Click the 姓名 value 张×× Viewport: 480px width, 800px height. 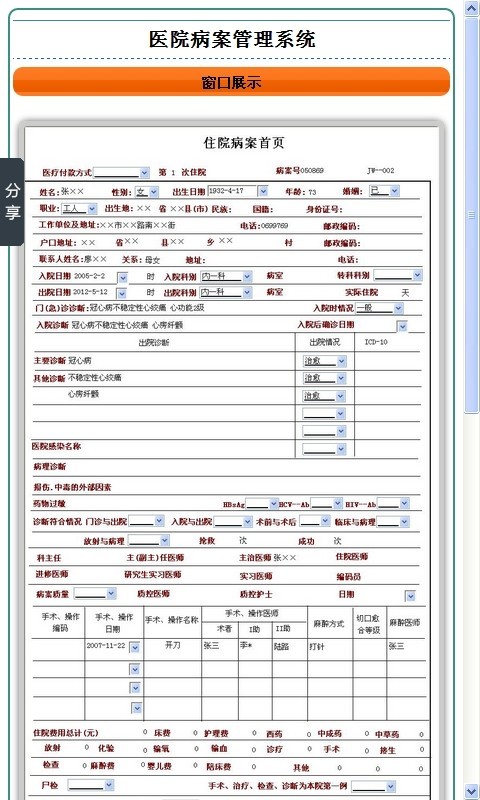[72, 192]
